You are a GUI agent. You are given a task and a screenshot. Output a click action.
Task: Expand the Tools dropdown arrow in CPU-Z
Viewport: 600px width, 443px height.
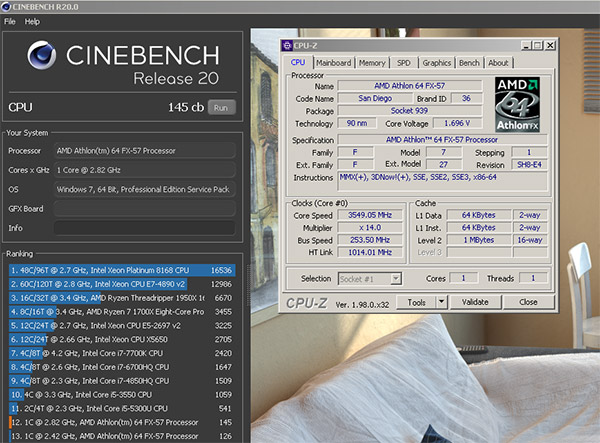(x=442, y=302)
